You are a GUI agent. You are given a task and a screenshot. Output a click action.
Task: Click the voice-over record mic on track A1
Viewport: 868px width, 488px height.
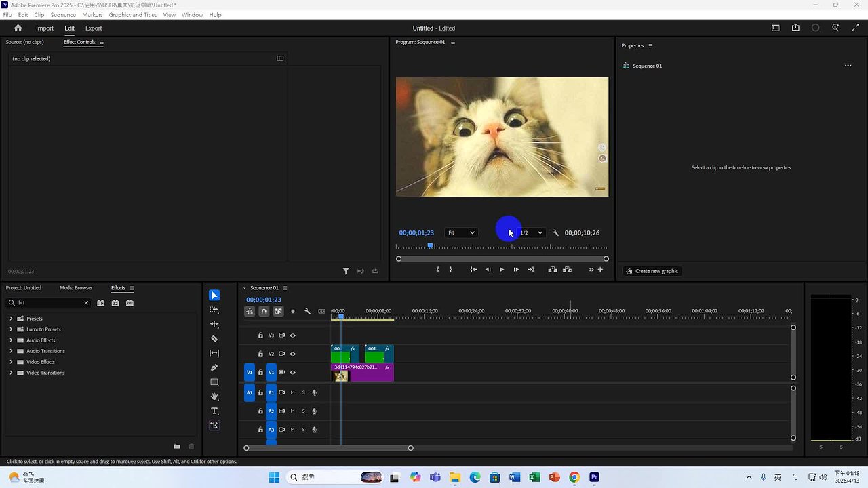click(314, 392)
